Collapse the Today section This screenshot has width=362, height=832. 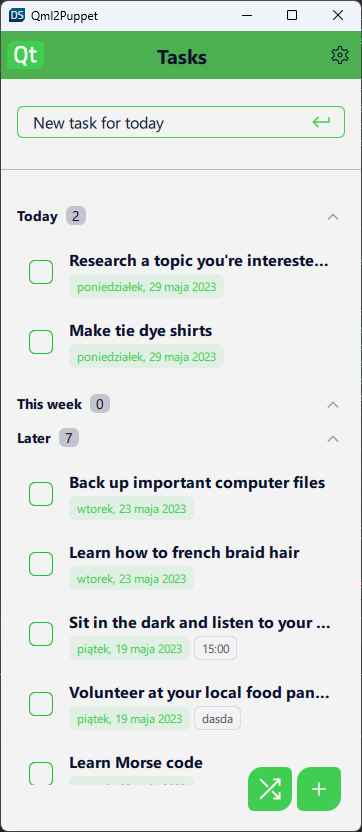[333, 216]
